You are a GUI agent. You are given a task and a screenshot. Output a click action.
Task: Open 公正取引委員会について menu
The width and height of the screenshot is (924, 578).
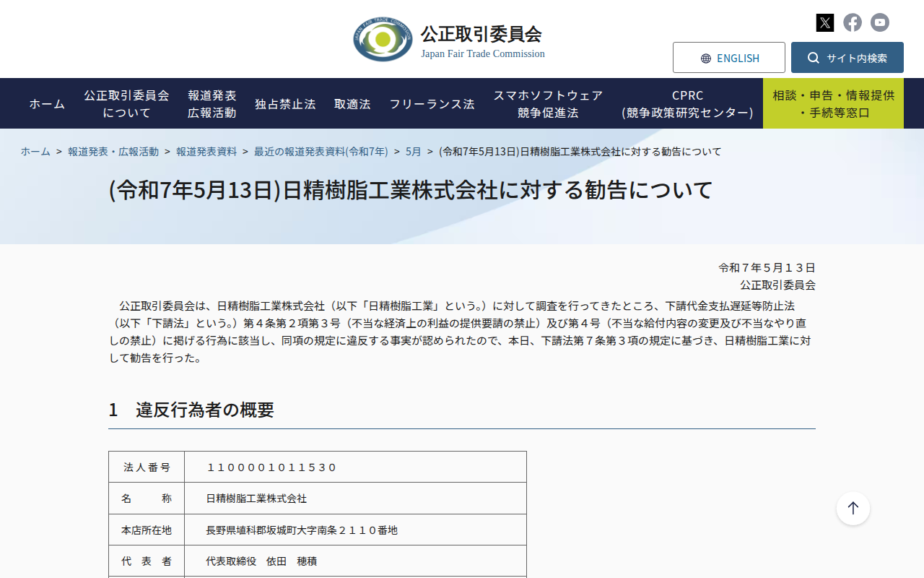click(x=126, y=104)
